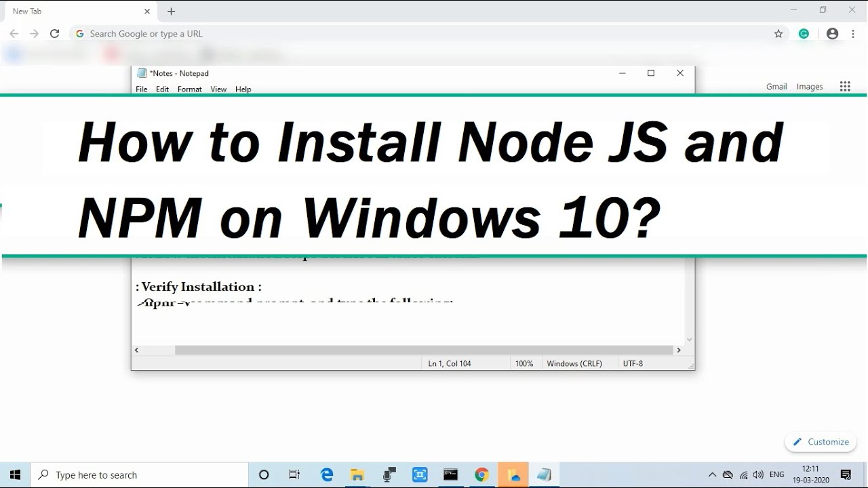
Task: Maximize the Notepad window
Action: 651,73
